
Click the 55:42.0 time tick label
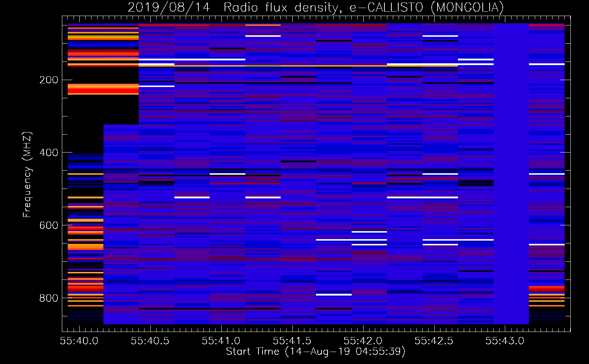pos(363,341)
